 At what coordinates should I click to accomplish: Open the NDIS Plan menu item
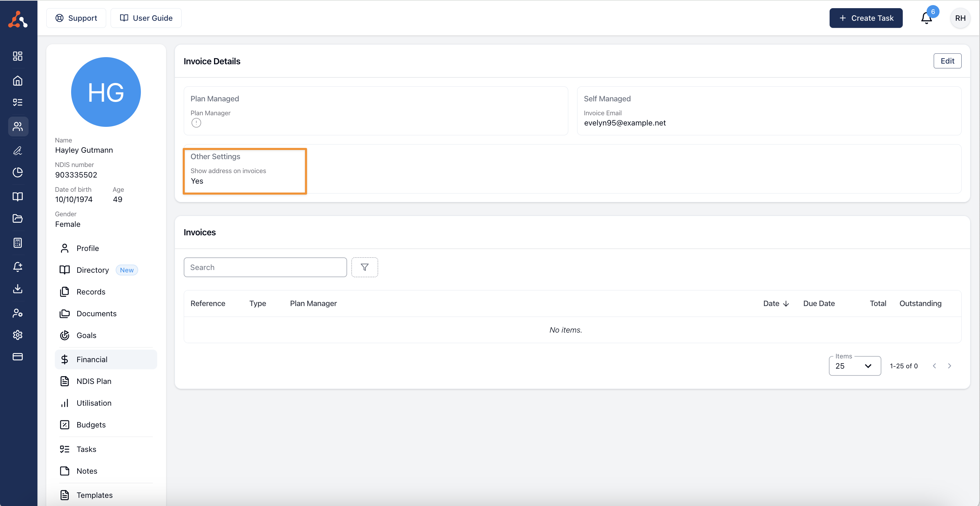pos(94,381)
